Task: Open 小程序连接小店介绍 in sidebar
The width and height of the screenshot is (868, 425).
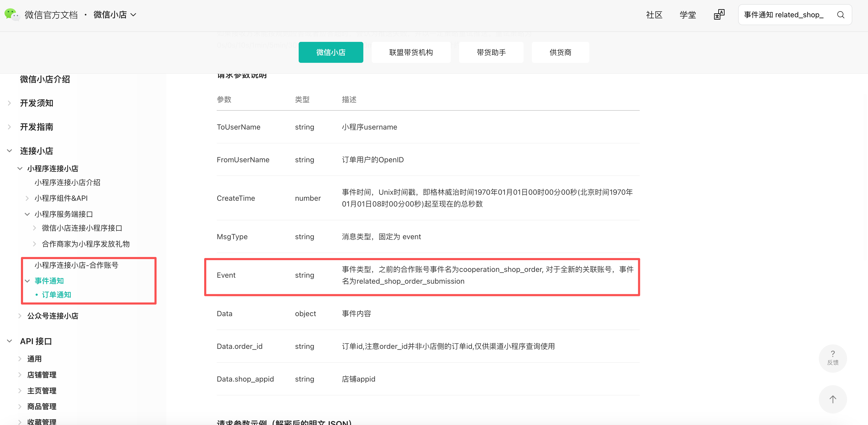Action: click(67, 182)
